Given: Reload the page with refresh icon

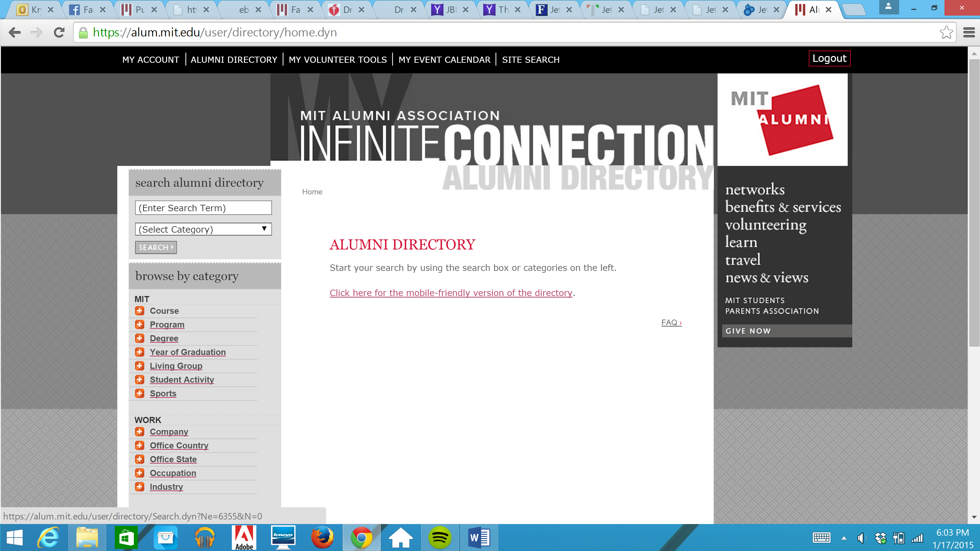Looking at the screenshot, I should (x=59, y=32).
